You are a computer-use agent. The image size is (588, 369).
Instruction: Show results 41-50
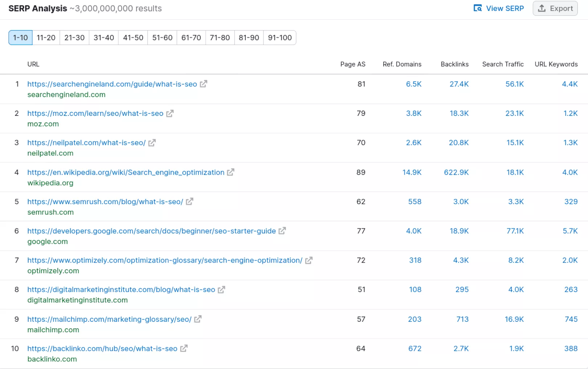coord(133,38)
